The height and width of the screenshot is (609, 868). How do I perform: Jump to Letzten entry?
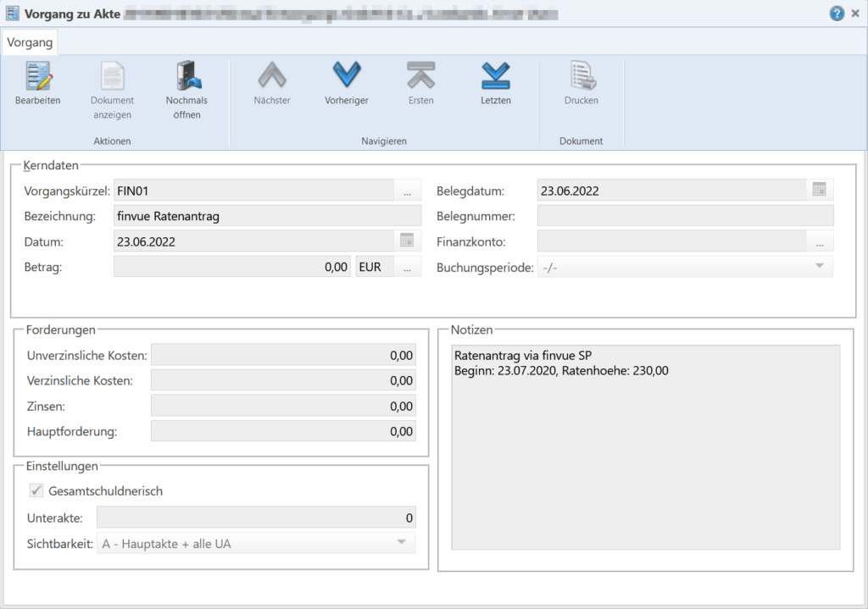click(495, 76)
